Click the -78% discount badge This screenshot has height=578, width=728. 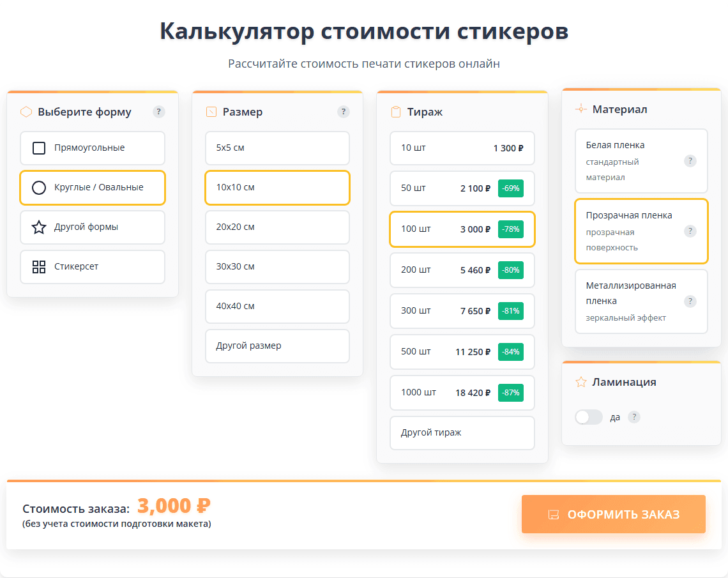[511, 229]
